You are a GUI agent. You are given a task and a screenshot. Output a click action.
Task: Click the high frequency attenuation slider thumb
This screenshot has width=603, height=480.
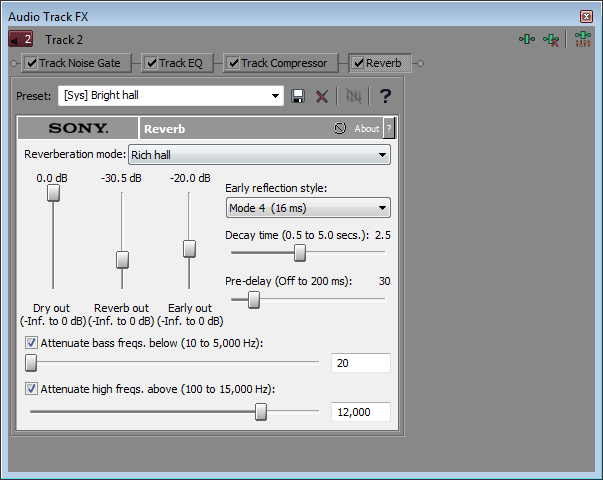click(261, 412)
